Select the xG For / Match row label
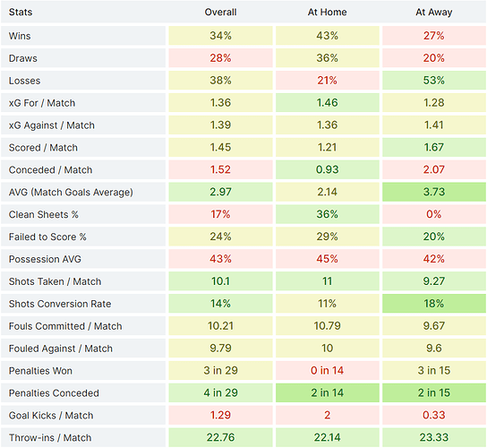487x448 pixels. click(x=42, y=103)
